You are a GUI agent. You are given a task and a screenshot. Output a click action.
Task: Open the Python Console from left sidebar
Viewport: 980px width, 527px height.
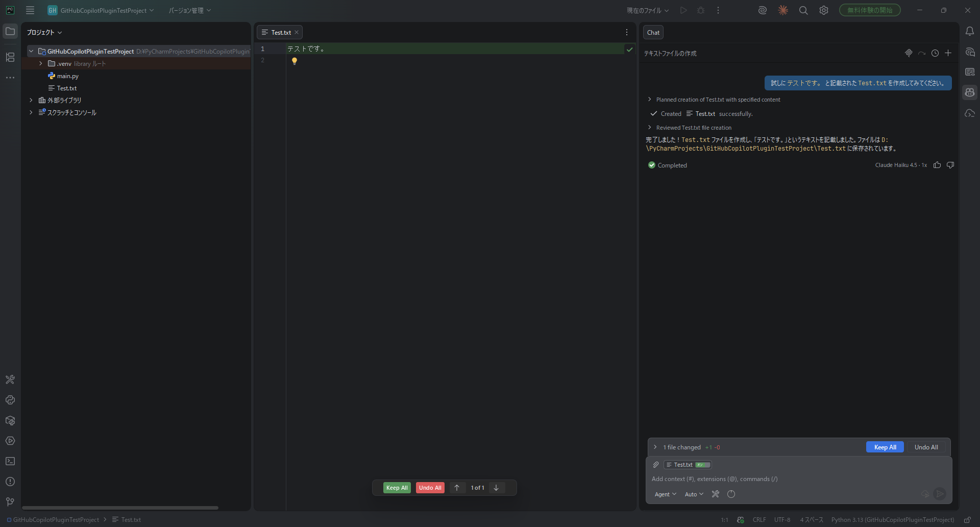point(10,400)
